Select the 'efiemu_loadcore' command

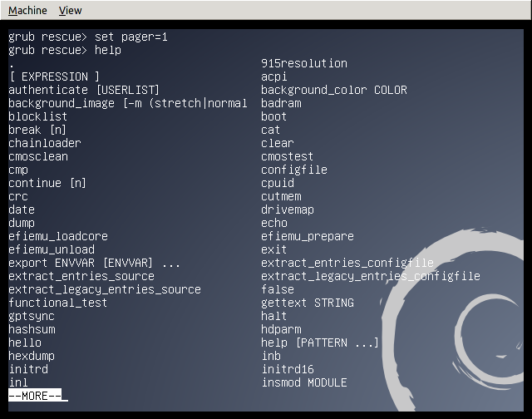[x=58, y=236]
